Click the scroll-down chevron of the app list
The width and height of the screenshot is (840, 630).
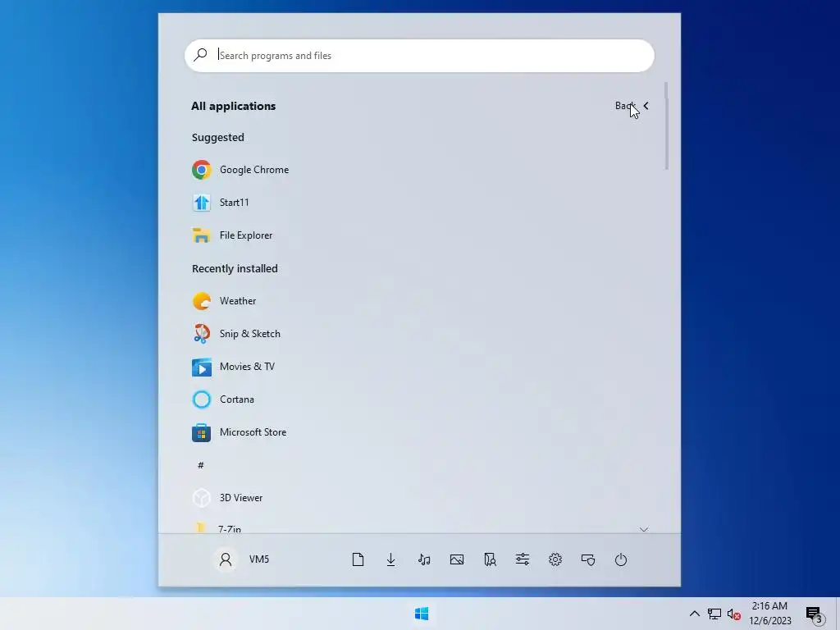(644, 529)
